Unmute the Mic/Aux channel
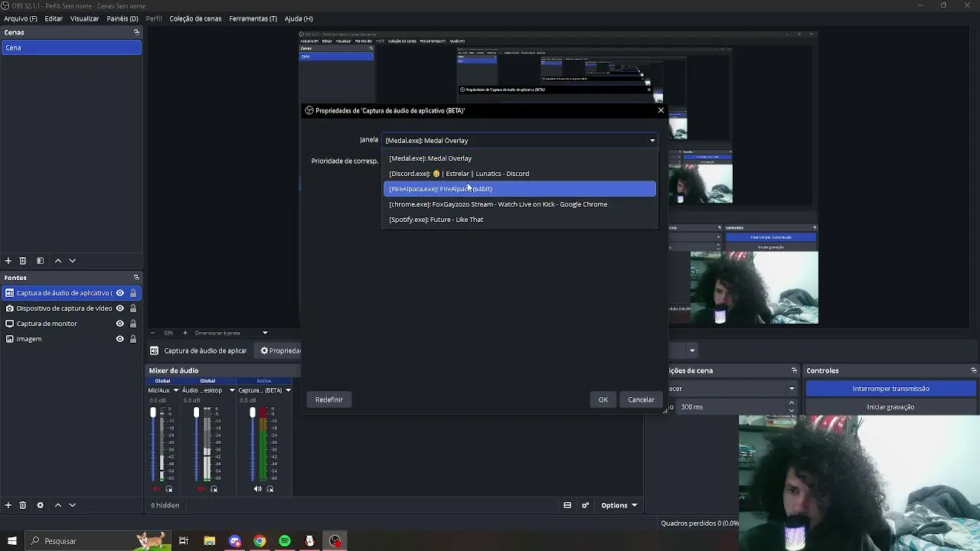The image size is (980, 551). (x=156, y=489)
